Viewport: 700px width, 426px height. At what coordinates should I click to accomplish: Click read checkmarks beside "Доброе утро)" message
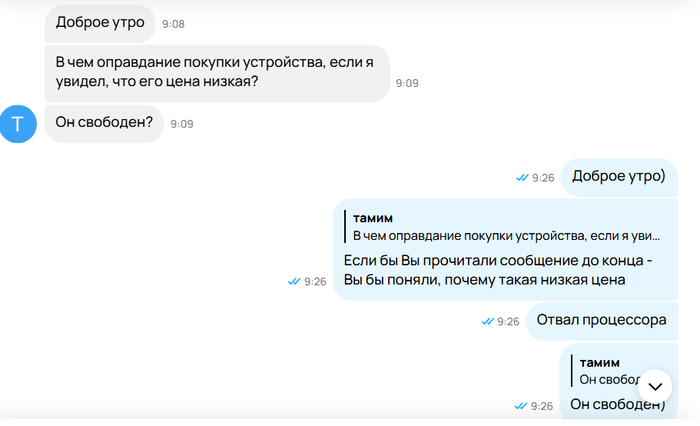click(521, 178)
